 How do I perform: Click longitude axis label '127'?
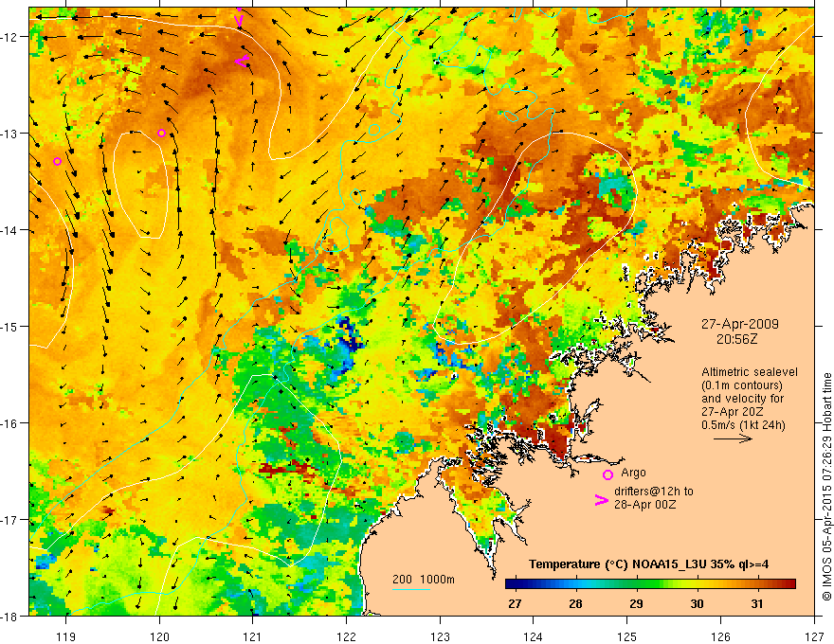pos(814,637)
